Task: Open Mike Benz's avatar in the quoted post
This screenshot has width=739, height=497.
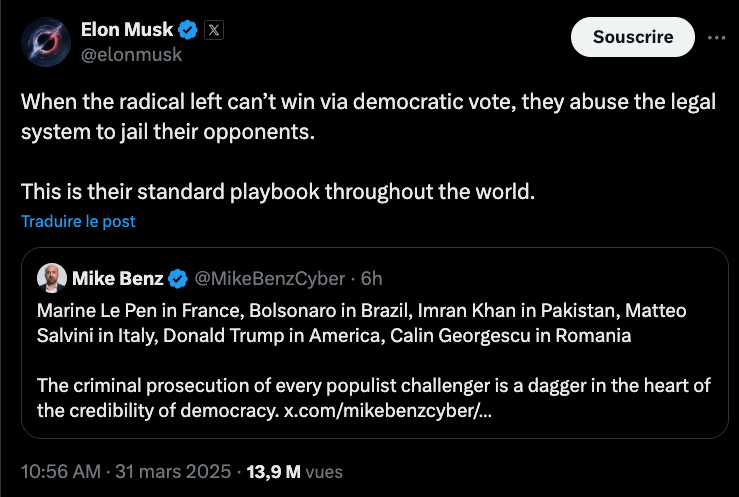Action: click(x=52, y=278)
